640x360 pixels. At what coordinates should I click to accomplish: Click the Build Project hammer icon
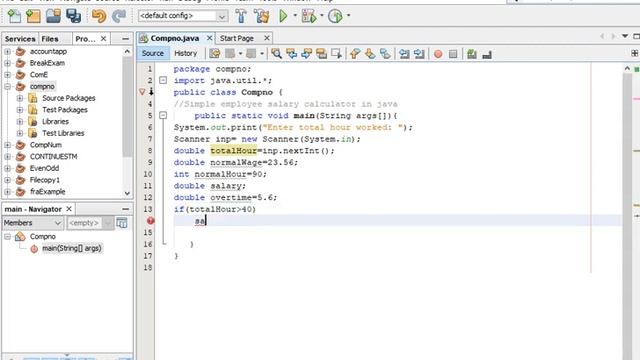tap(241, 16)
